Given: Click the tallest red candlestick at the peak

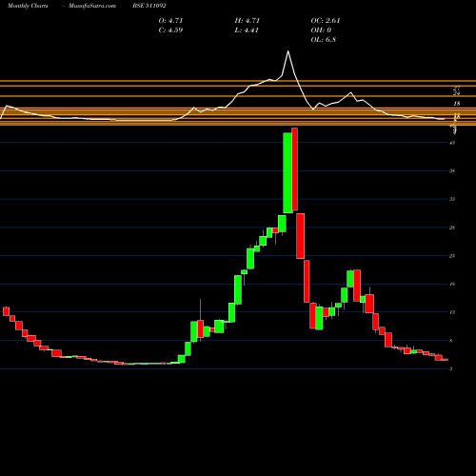Looking at the screenshot, I should (295, 169).
